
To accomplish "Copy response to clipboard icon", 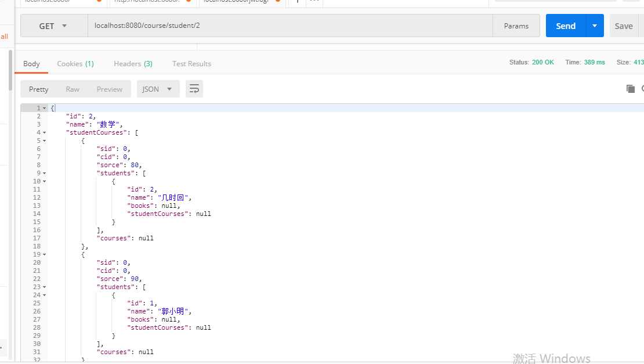I will click(x=631, y=89).
